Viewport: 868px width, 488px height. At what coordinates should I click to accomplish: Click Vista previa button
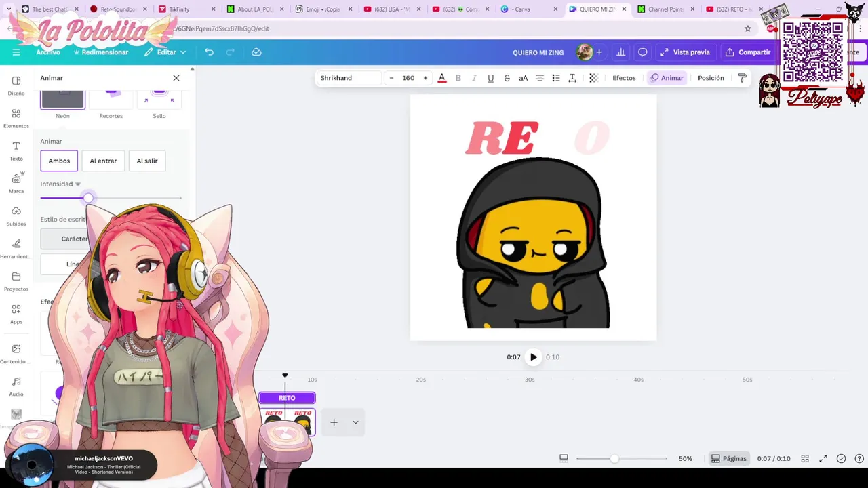685,52
